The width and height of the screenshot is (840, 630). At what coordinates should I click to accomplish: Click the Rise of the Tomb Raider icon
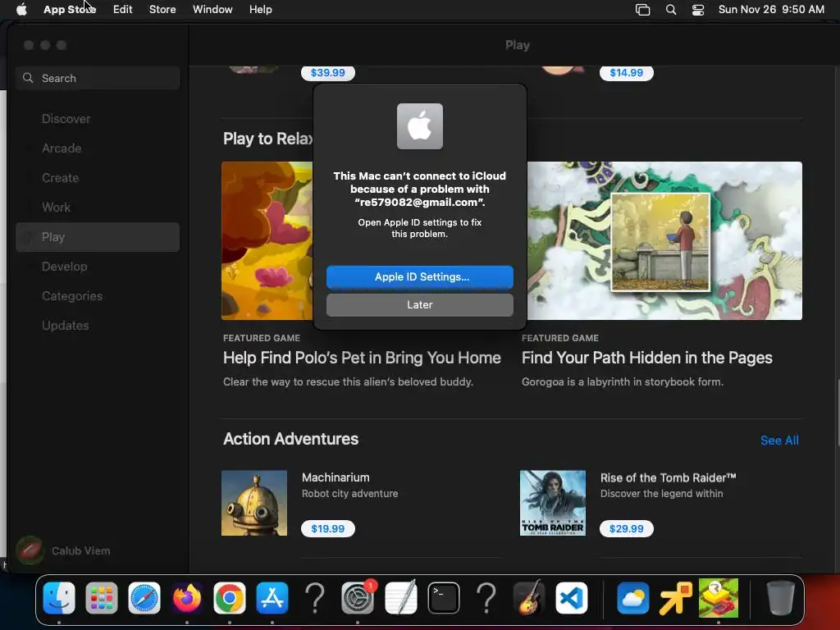pos(553,503)
